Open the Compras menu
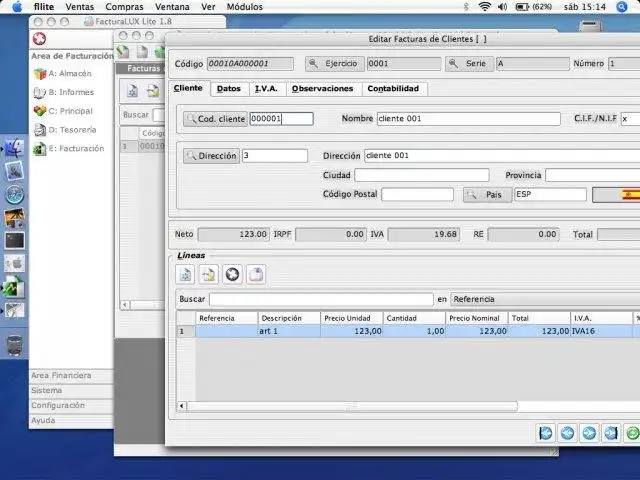The height and width of the screenshot is (480, 640). (x=124, y=7)
